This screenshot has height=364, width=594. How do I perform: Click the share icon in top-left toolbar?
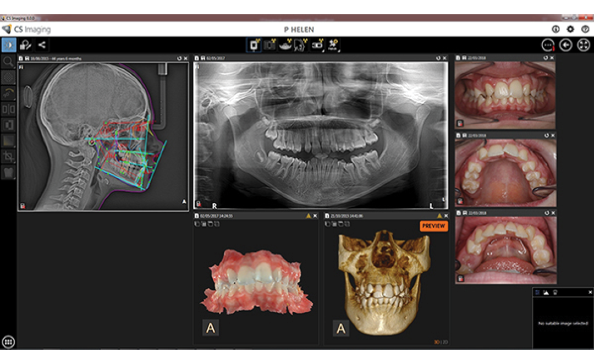pyautogui.click(x=42, y=46)
